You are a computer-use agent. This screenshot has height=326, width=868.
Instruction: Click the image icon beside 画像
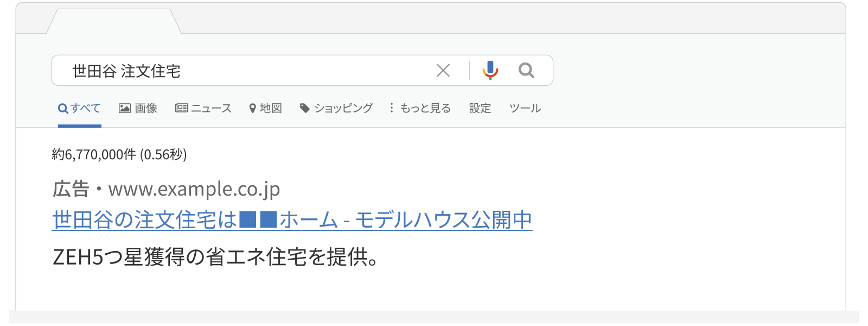pos(125,108)
